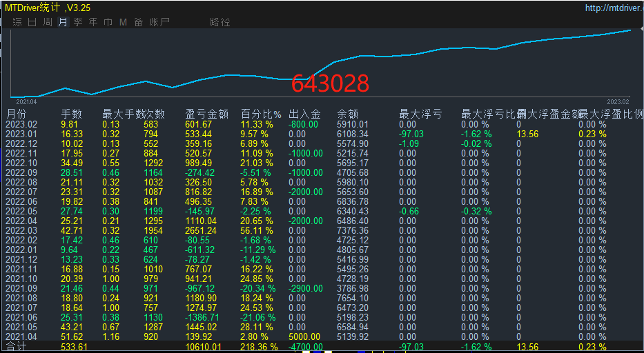Click balance value 7376.36
The width and height of the screenshot is (644, 353).
[353, 231]
